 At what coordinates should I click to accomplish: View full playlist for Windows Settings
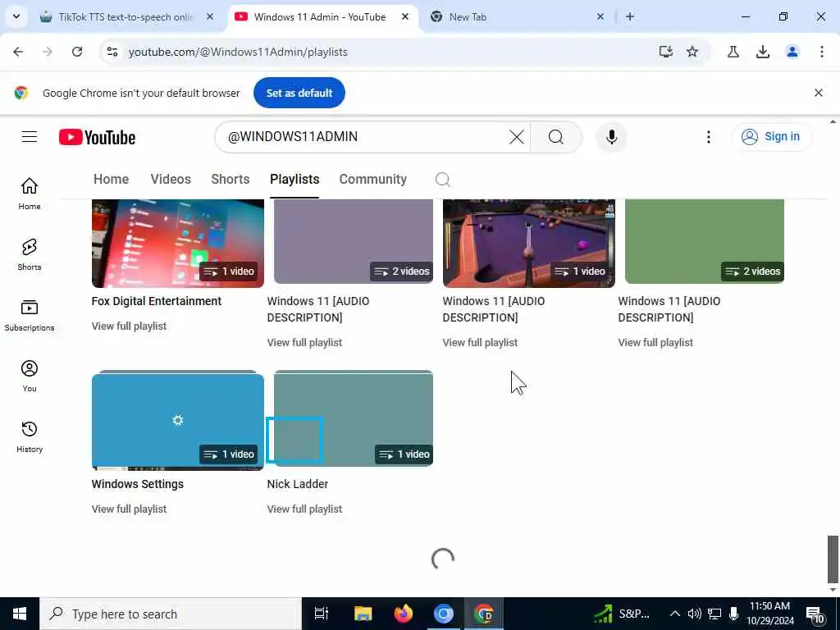(x=129, y=509)
